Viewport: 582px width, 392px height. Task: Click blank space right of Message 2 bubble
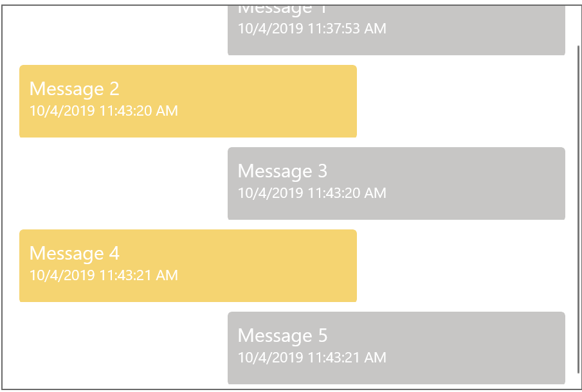pos(466,102)
